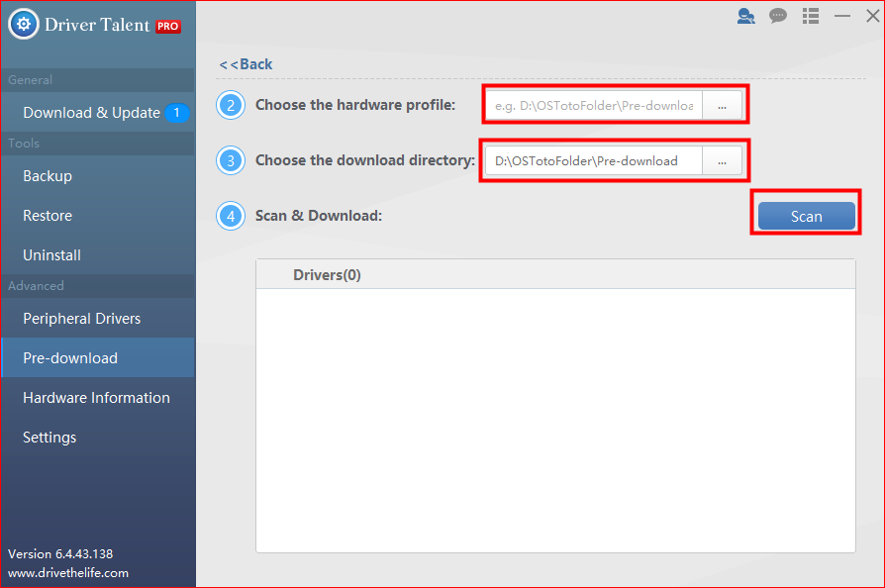Close the Driver Talent window
The image size is (885, 588).
click(872, 16)
